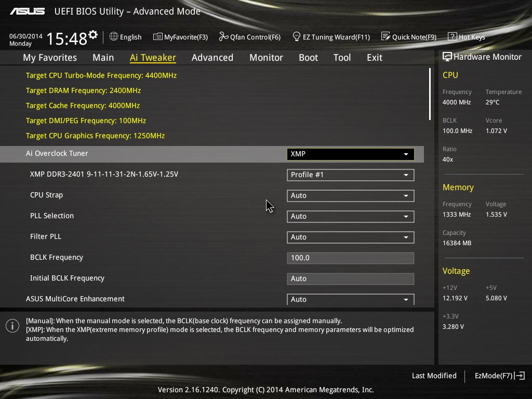Open the CPU Strap dropdown
Viewport: 532px width, 399px height.
coord(350,195)
